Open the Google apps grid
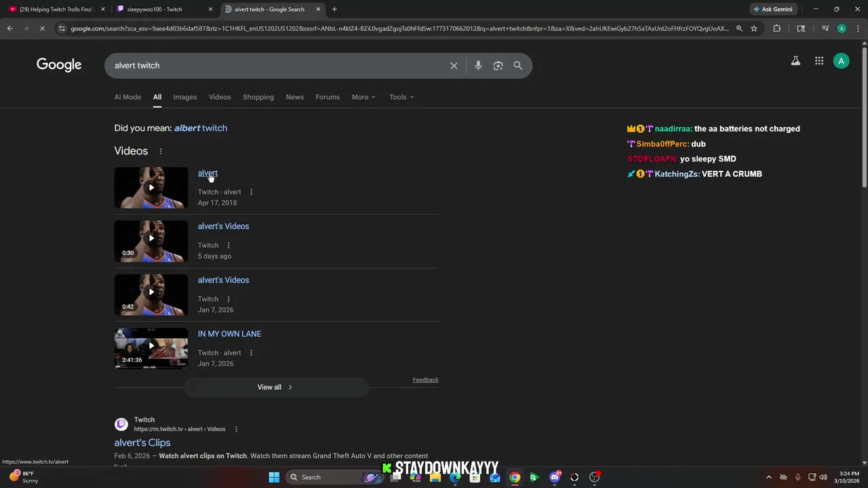The height and width of the screenshot is (488, 868). coord(819,61)
